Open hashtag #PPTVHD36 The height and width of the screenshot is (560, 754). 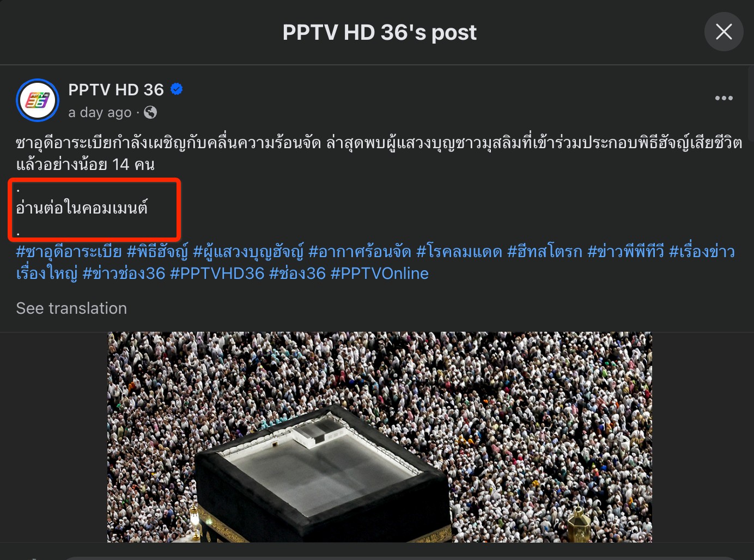(x=217, y=273)
